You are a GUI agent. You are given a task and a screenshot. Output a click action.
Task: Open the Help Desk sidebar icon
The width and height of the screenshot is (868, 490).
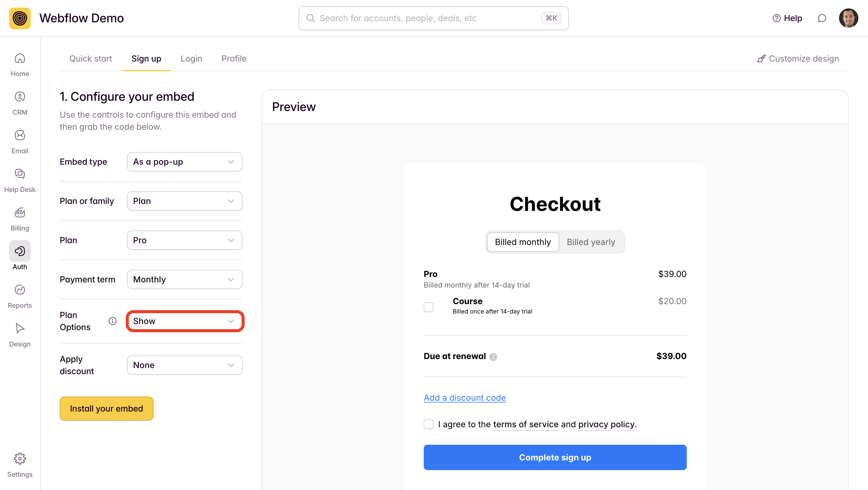click(20, 181)
